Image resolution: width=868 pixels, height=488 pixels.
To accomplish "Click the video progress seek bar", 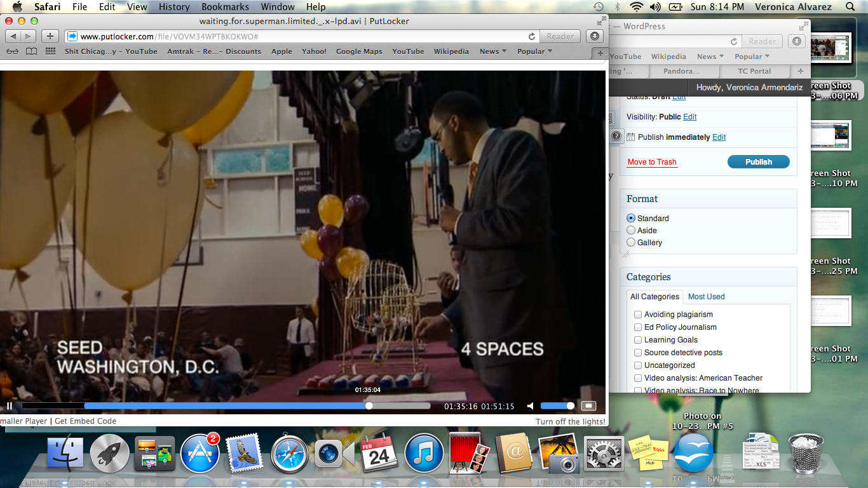I will click(x=226, y=406).
